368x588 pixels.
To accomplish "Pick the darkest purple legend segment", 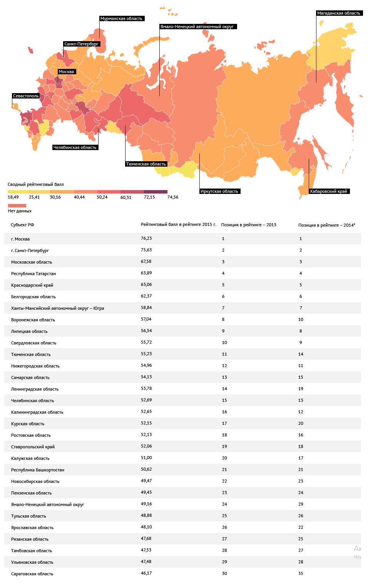I will [x=156, y=192].
